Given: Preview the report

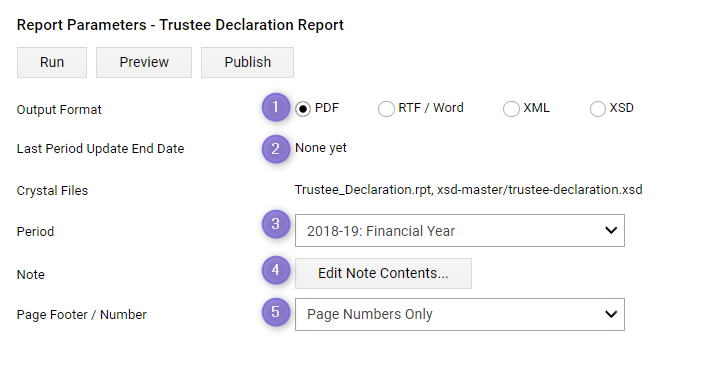Looking at the screenshot, I should pos(144,62).
